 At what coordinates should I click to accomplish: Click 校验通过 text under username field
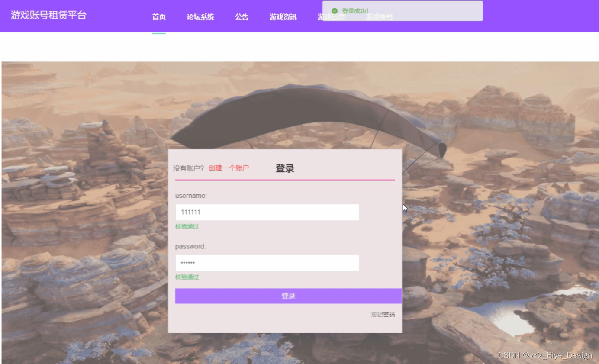coord(187,226)
